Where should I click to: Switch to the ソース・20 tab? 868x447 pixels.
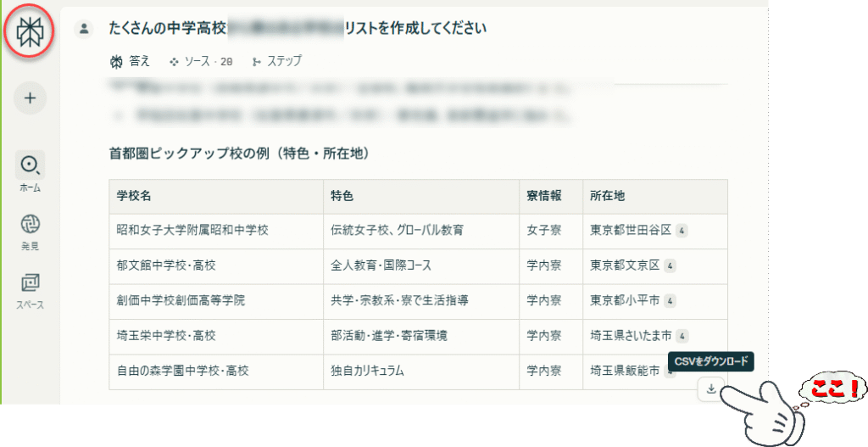pos(201,61)
